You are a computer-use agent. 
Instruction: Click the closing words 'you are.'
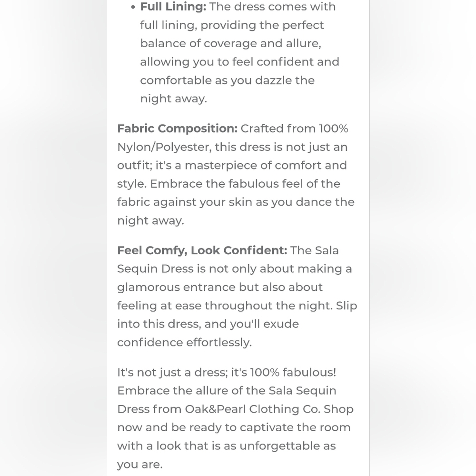(x=140, y=465)
